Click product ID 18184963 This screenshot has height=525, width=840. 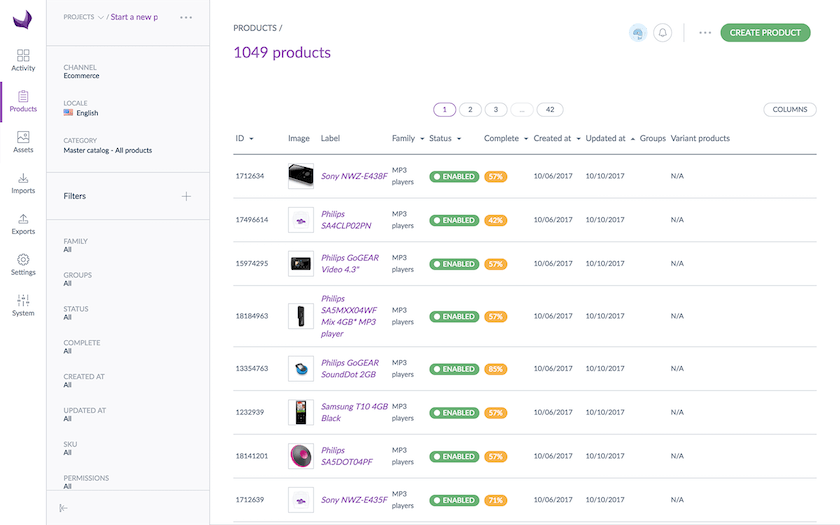[252, 316]
